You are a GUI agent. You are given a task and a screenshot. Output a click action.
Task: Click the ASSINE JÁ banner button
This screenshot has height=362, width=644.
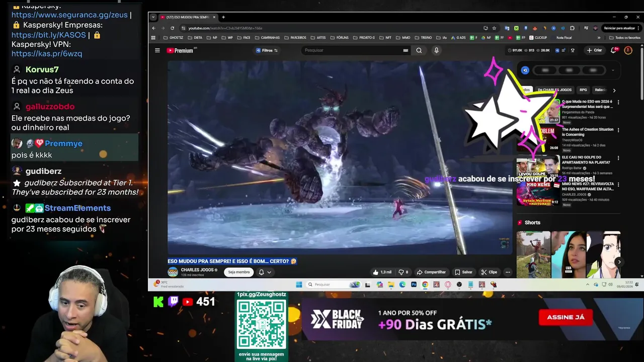(x=566, y=317)
